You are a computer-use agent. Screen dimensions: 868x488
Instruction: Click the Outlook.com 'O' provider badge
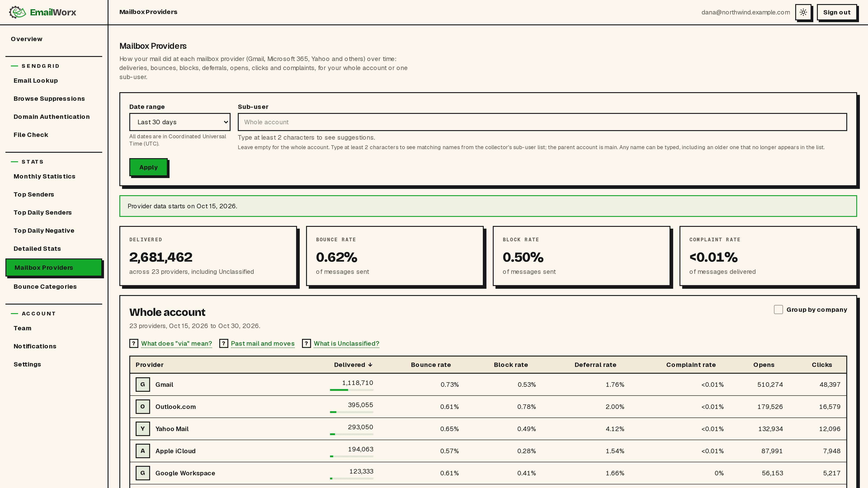pyautogui.click(x=143, y=406)
